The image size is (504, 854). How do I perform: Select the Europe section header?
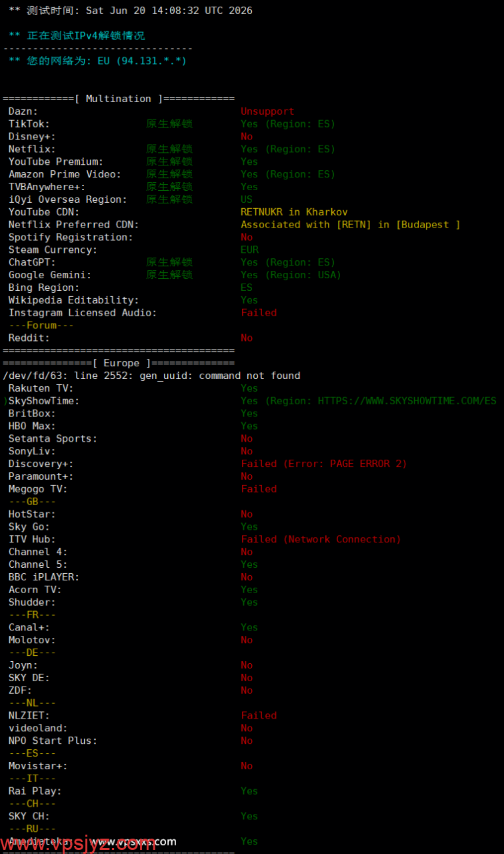click(x=119, y=363)
